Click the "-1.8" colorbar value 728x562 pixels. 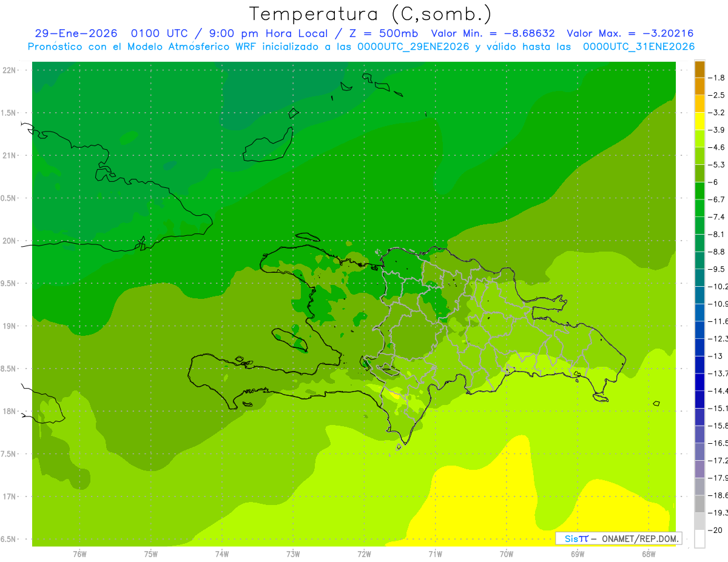(716, 78)
